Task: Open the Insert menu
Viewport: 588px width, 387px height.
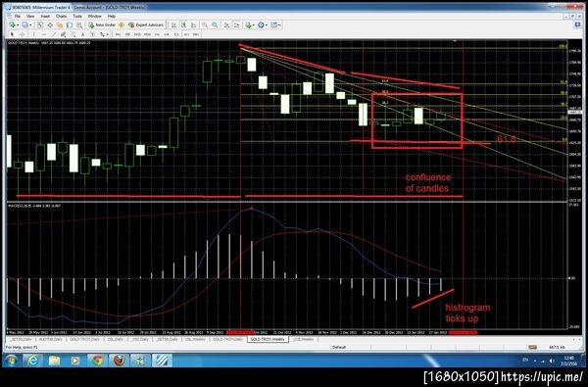Action: (45, 16)
